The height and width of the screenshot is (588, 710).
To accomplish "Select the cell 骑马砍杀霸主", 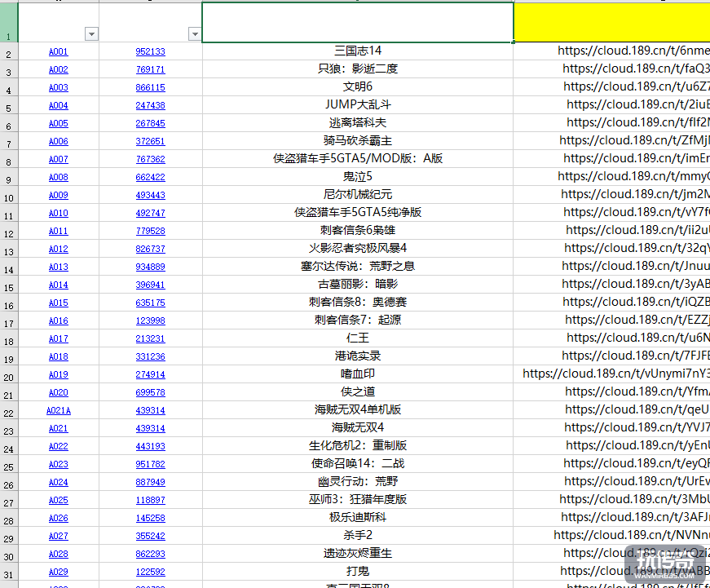I will click(x=358, y=140).
